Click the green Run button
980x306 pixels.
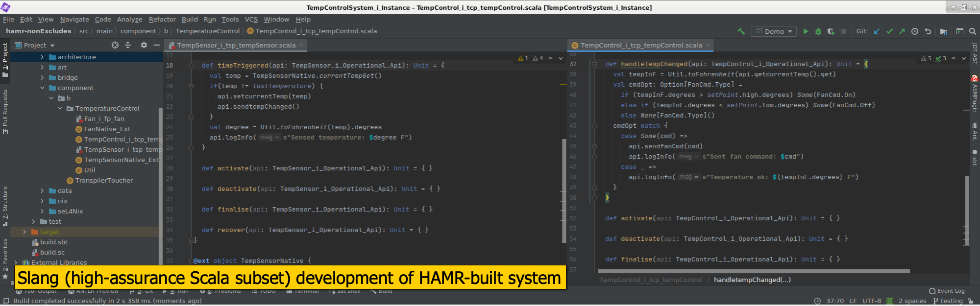pos(806,31)
